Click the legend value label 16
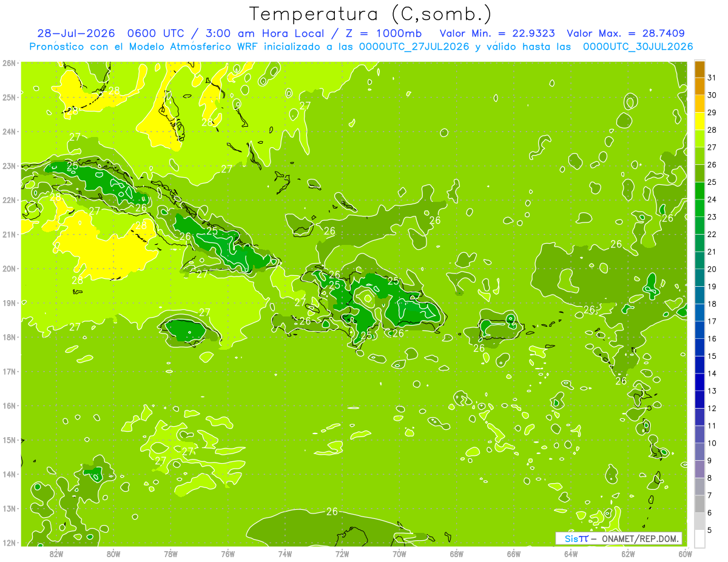The width and height of the screenshot is (728, 562). coord(712,339)
